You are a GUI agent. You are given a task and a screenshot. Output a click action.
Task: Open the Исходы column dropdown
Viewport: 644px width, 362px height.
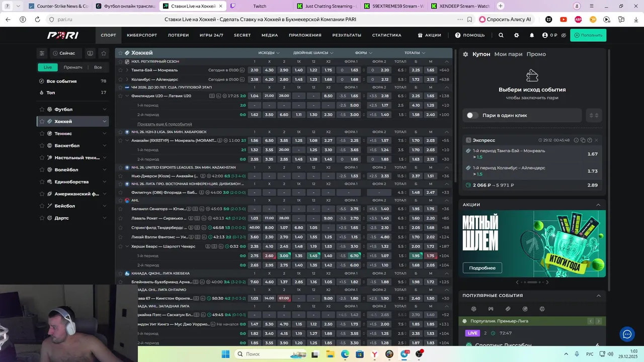pyautogui.click(x=269, y=53)
